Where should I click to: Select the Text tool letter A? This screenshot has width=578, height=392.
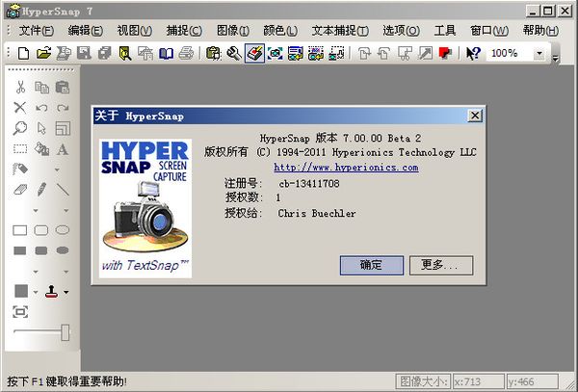(63, 149)
